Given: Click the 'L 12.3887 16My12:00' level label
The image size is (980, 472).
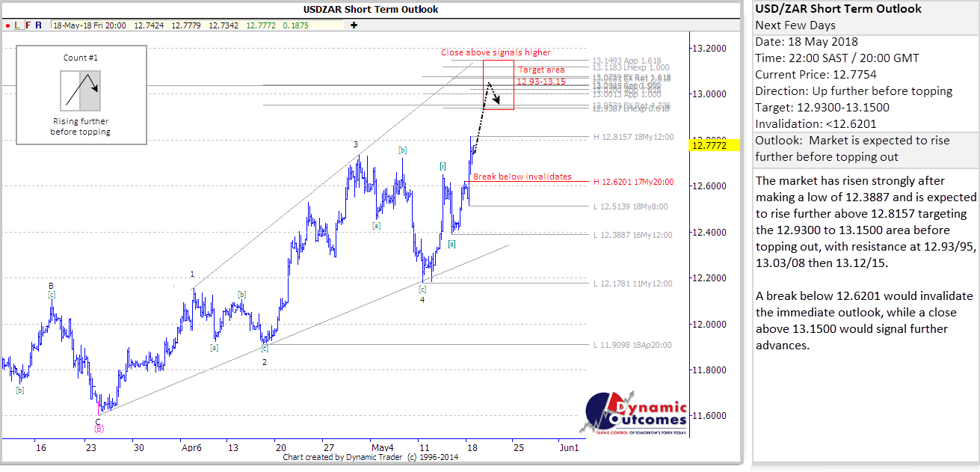Looking at the screenshot, I should (633, 235).
